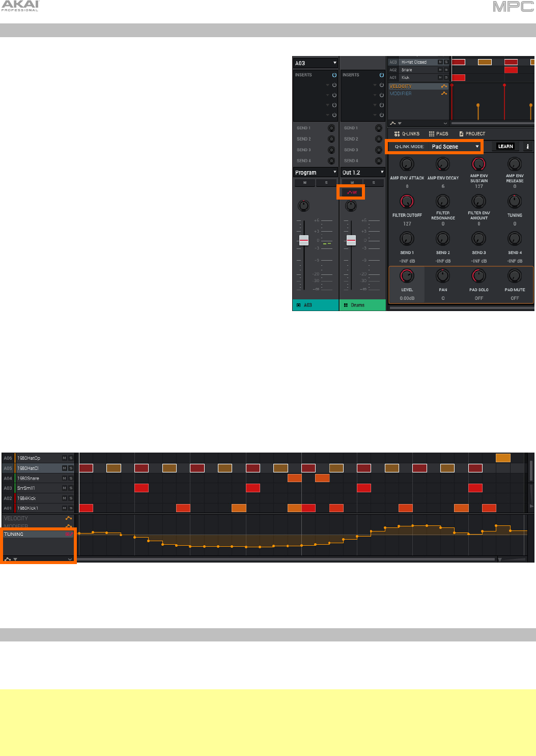Select the A03 channel strip label

coord(315,305)
